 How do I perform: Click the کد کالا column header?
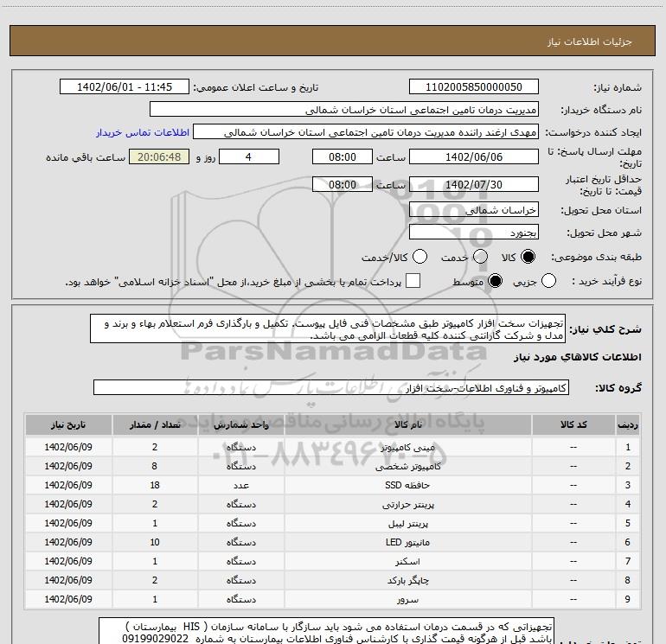tap(573, 425)
